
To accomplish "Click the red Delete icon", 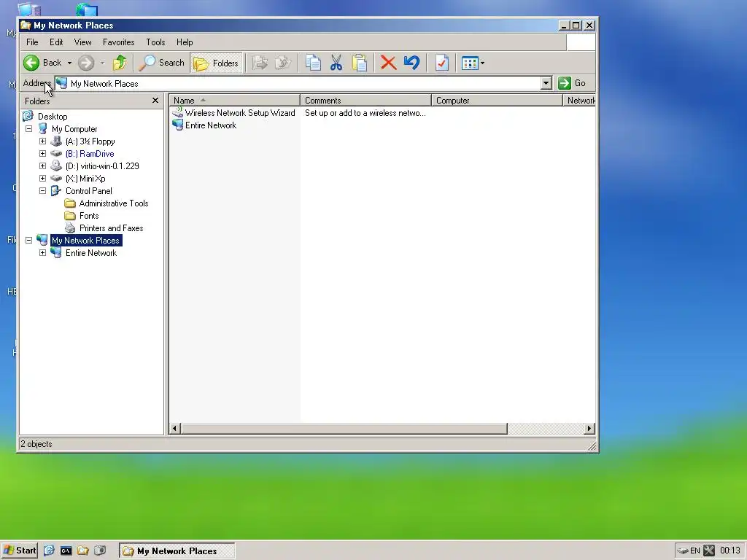I will pos(389,63).
